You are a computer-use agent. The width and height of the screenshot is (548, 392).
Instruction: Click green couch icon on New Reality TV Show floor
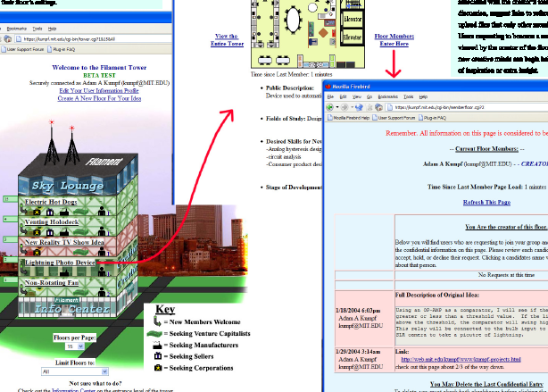tap(80, 252)
